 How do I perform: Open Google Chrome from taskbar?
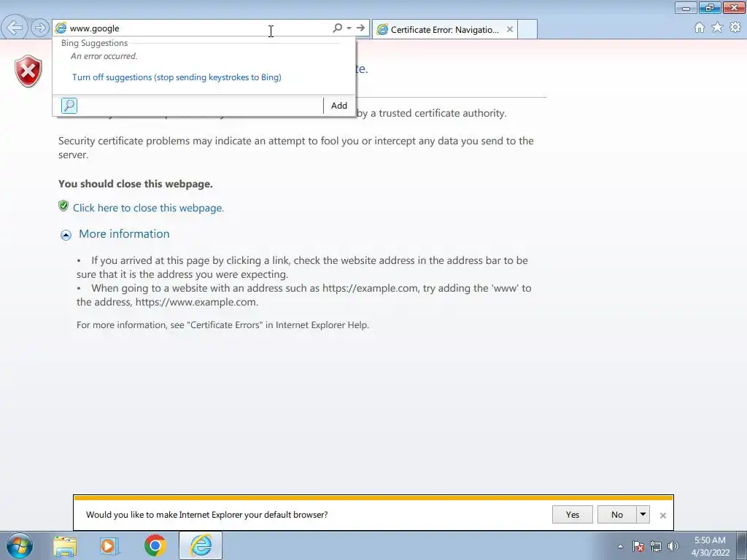tap(155, 545)
